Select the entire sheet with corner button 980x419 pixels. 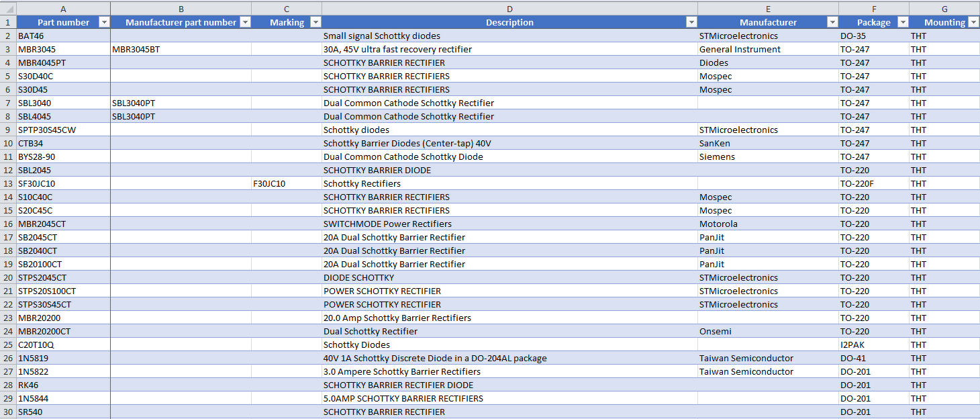[8, 9]
